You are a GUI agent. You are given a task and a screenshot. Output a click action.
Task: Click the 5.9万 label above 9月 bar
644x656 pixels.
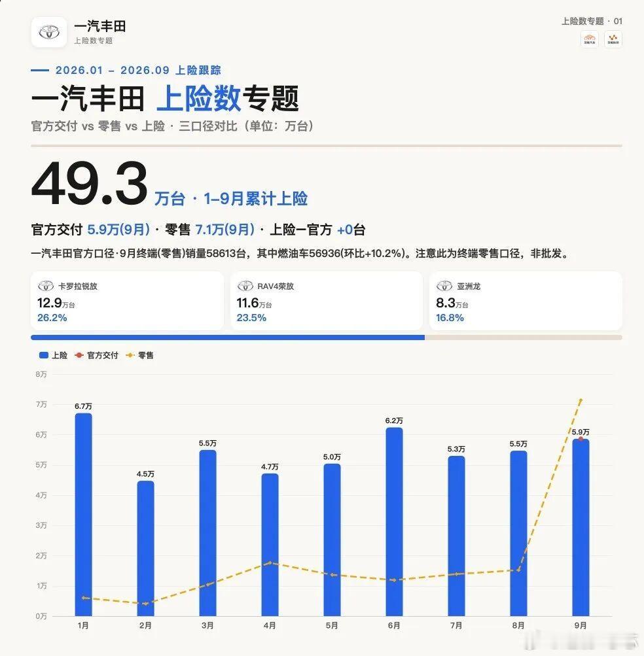click(x=581, y=432)
